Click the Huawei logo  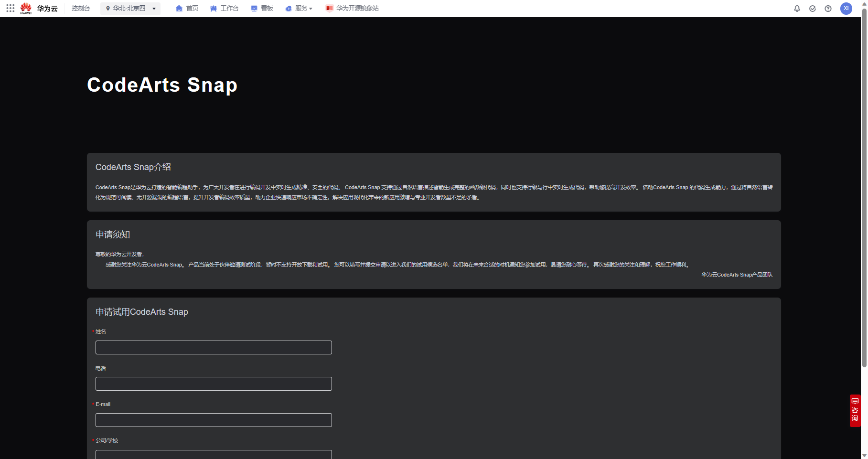[26, 8]
